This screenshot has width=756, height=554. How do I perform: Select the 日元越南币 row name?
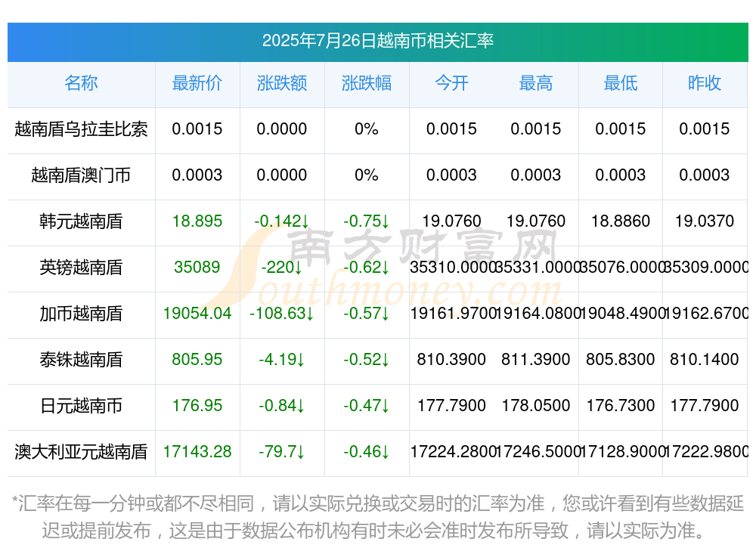pos(81,406)
